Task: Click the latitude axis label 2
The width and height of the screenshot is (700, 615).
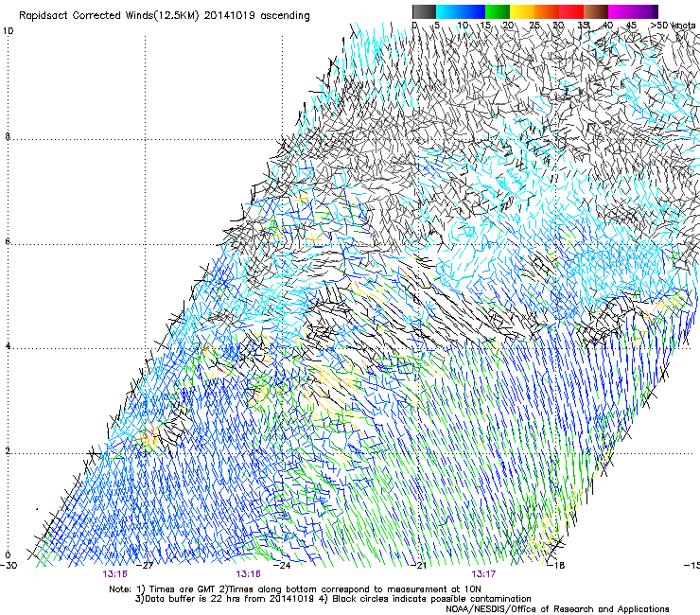Action: (x=8, y=450)
